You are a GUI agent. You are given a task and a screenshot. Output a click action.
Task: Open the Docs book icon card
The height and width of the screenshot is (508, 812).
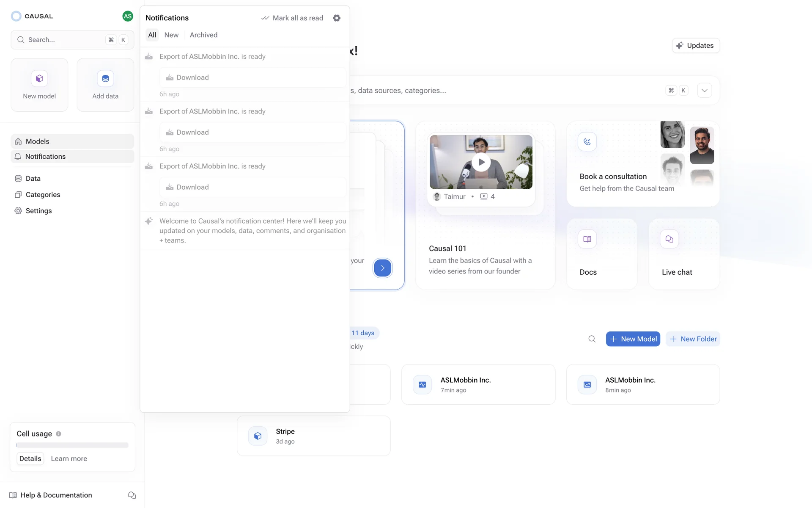(587, 239)
